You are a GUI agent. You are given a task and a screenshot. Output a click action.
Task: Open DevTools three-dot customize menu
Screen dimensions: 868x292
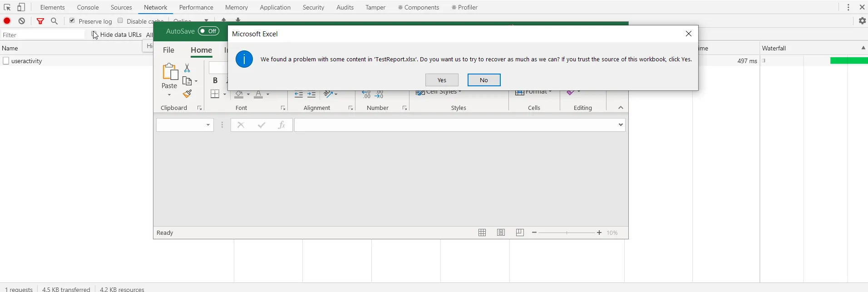click(x=848, y=7)
